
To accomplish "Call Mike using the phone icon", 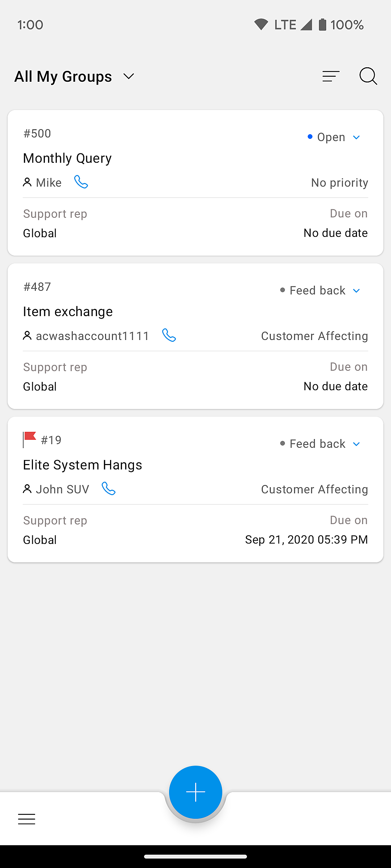I will point(81,182).
